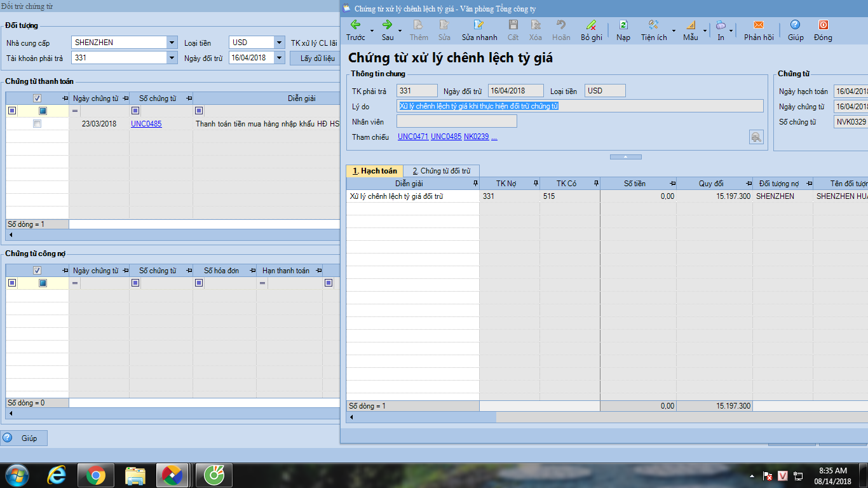The image size is (868, 488).
Task: Pin the TK Có column header
Action: pos(596,184)
